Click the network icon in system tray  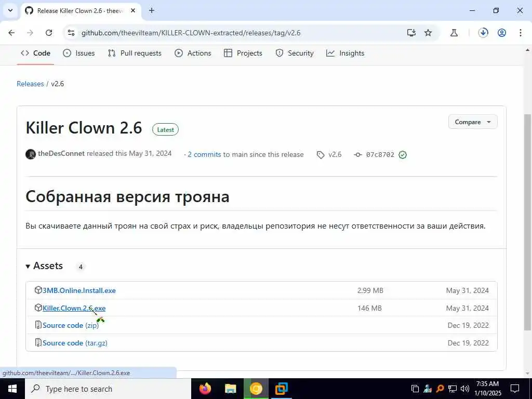(x=453, y=389)
